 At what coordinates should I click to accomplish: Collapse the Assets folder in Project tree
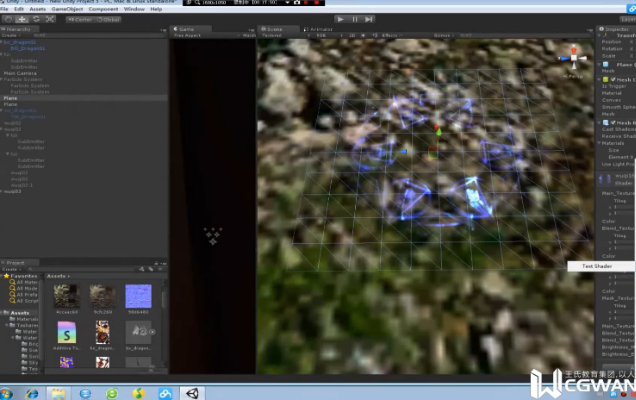4,312
